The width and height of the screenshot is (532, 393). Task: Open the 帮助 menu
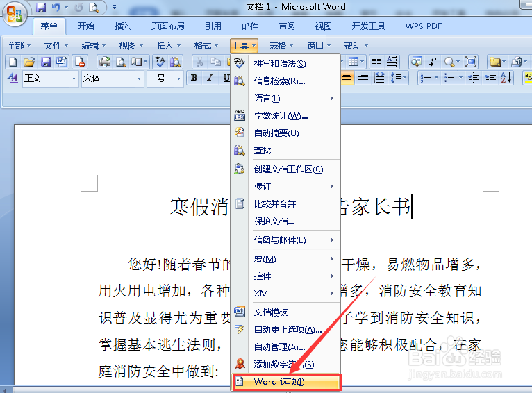point(356,45)
